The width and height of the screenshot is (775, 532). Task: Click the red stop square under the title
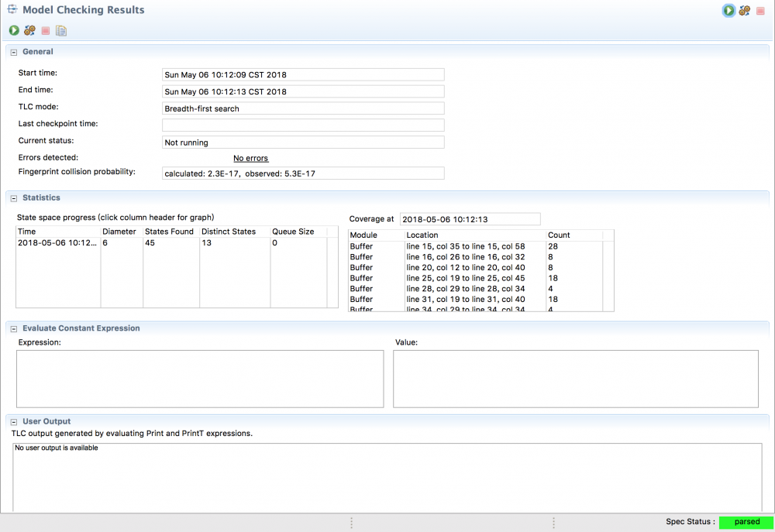click(46, 31)
